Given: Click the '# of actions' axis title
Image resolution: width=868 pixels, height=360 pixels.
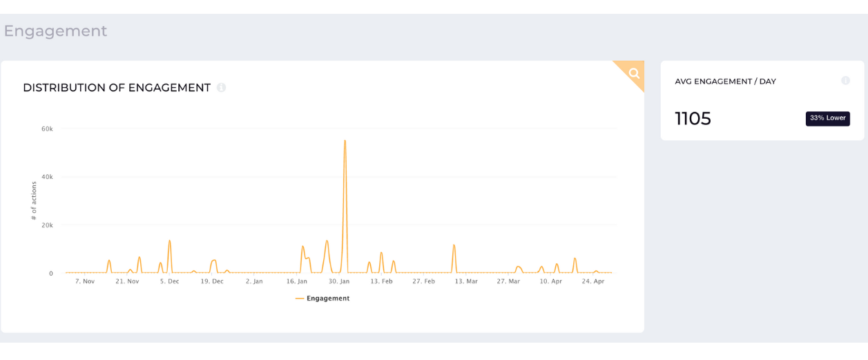Looking at the screenshot, I should 34,201.
